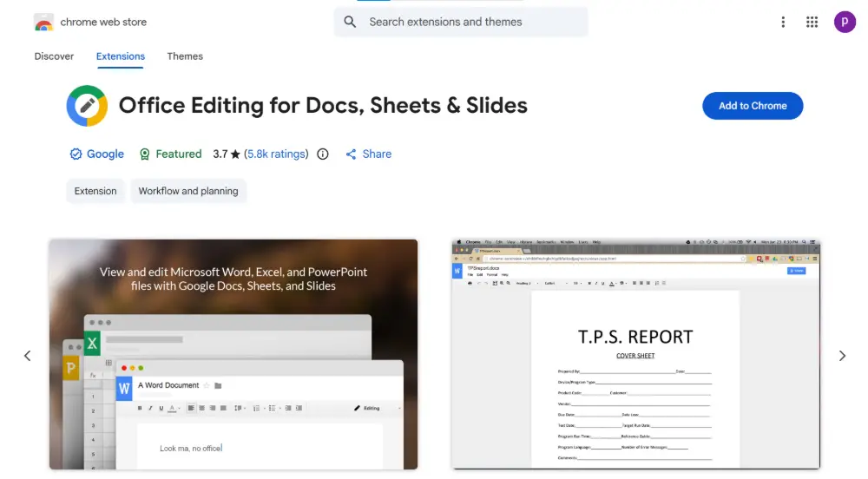The image size is (868, 479).
Task: Click the ratings info circle icon
Action: tap(323, 154)
